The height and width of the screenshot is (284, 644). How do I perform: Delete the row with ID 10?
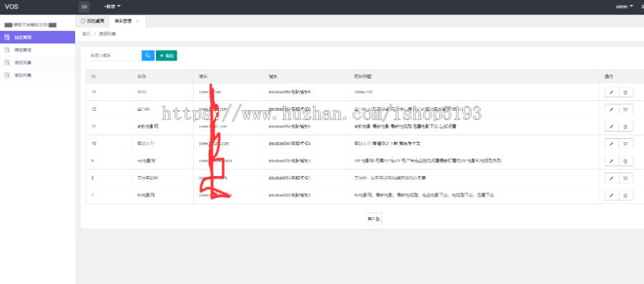[x=625, y=144]
